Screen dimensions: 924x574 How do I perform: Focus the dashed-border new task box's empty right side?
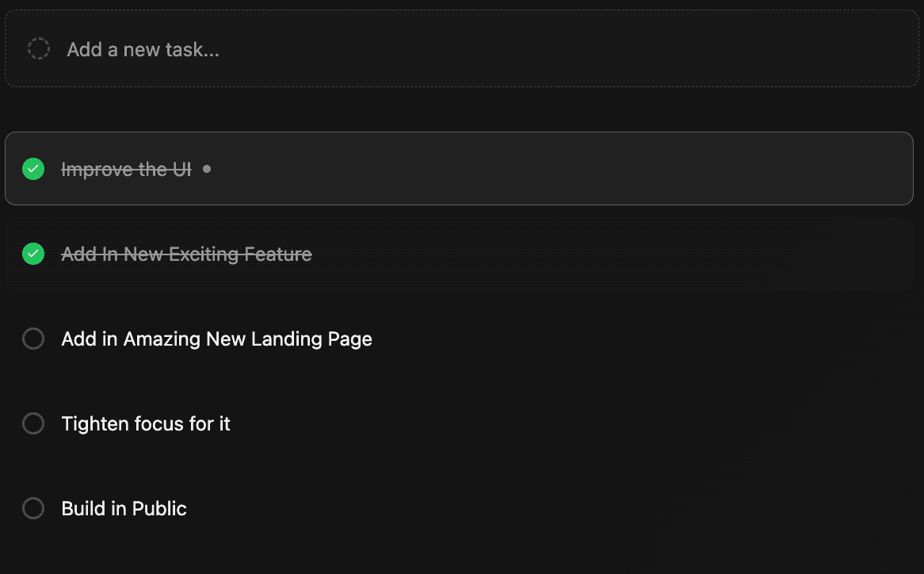(634, 50)
